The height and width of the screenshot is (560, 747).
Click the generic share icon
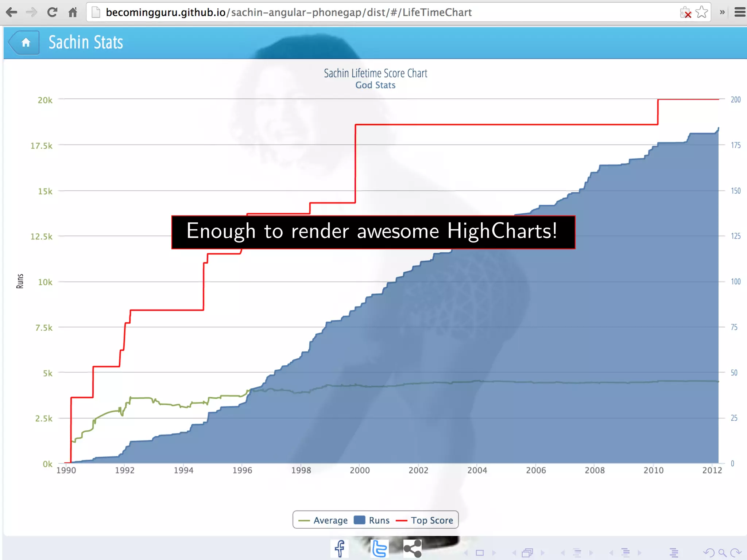click(413, 549)
